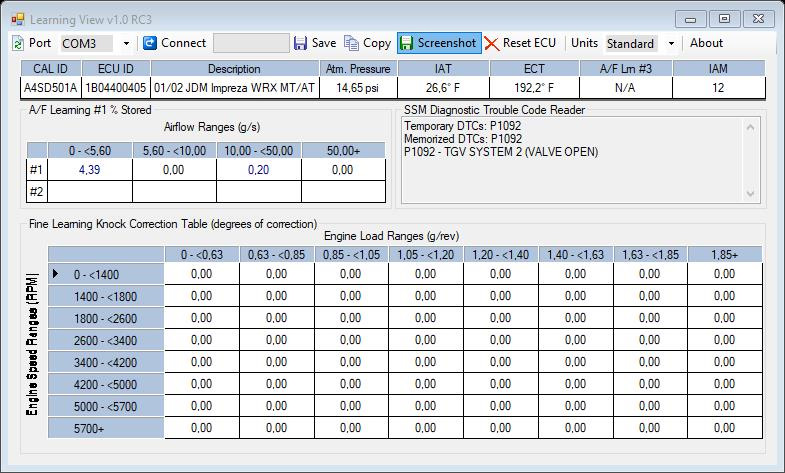Click the Screenshot button label
785x473 pixels.
tap(447, 43)
